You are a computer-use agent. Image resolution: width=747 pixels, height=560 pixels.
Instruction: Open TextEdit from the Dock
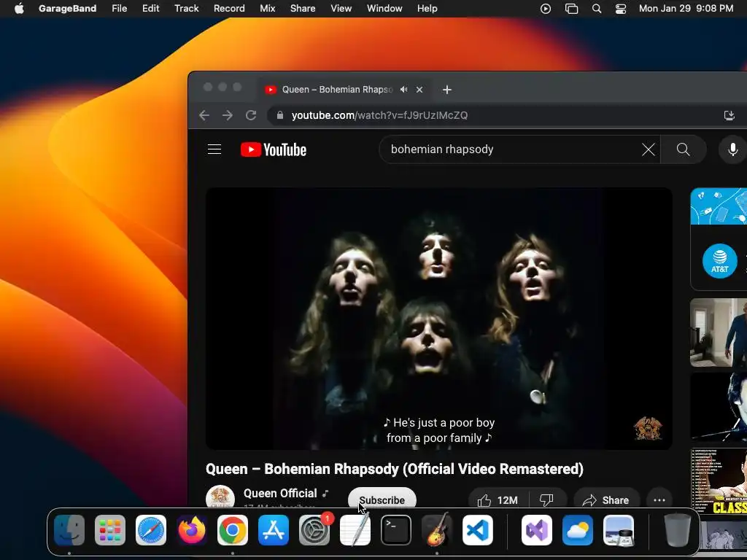coord(355,530)
